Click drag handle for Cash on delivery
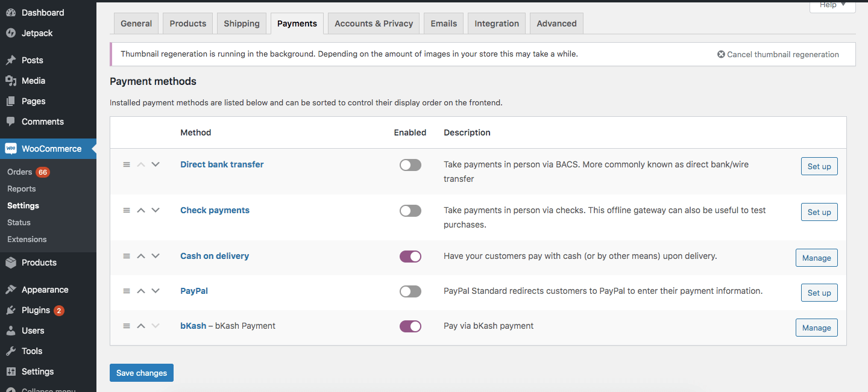 coord(127,256)
